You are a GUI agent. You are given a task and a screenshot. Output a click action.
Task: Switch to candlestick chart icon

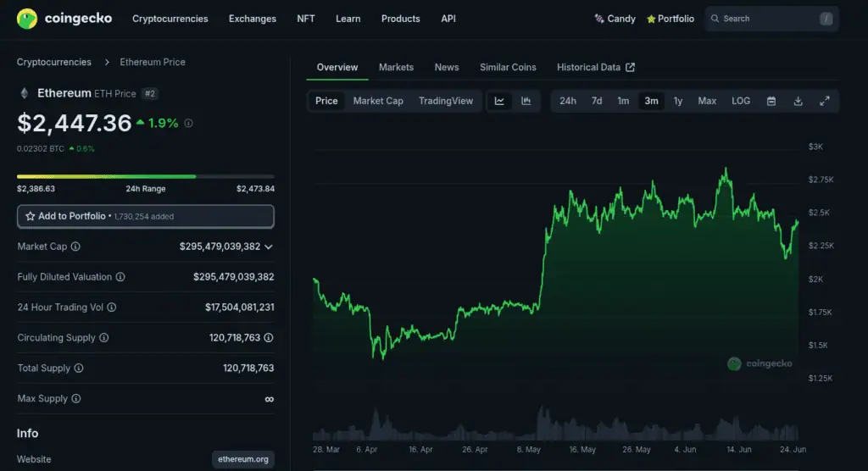pyautogui.click(x=526, y=101)
